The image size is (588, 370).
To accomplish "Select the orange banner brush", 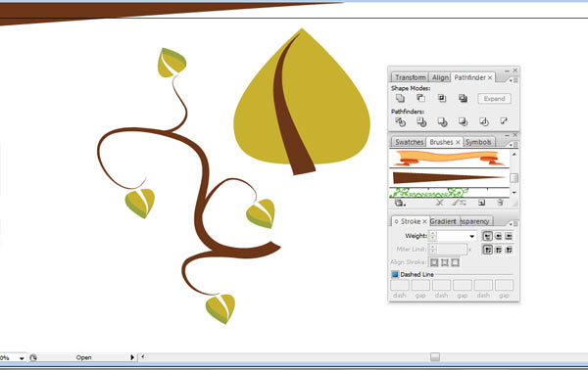I will [450, 158].
